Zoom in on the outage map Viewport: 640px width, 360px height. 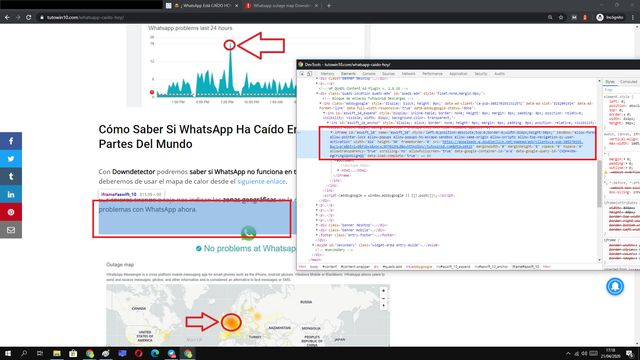click(x=383, y=291)
